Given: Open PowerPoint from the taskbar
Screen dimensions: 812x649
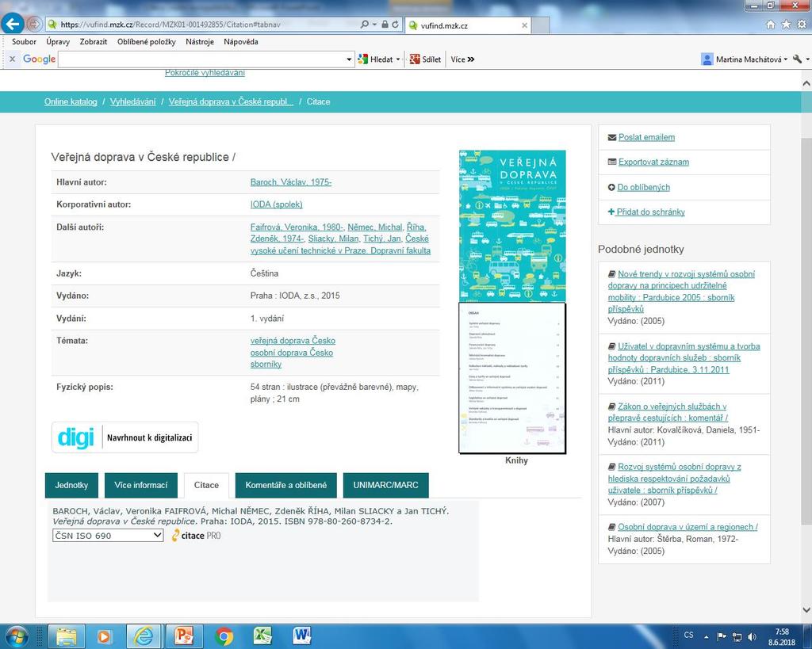Looking at the screenshot, I should click(183, 636).
